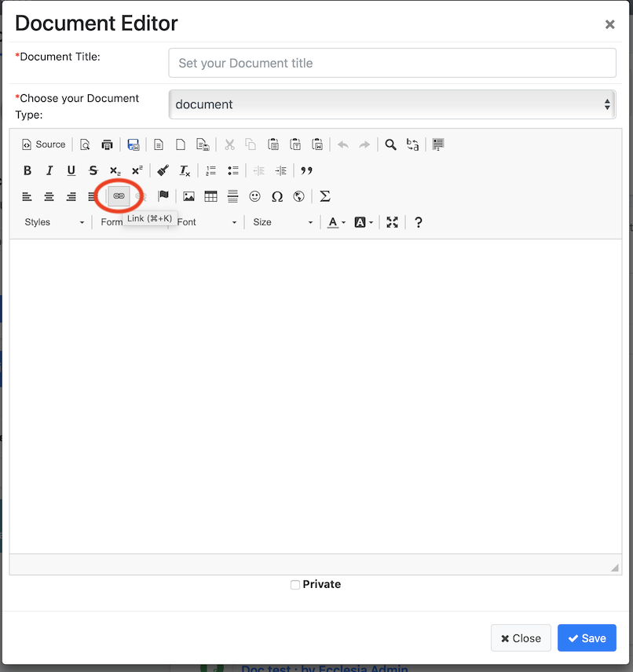The height and width of the screenshot is (672, 633).
Task: Open the editor help question mark
Action: [418, 222]
